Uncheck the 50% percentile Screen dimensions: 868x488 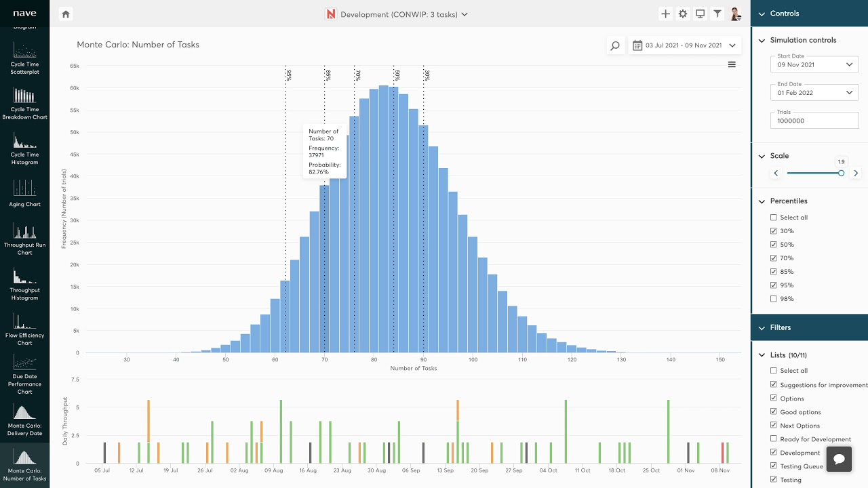click(774, 245)
